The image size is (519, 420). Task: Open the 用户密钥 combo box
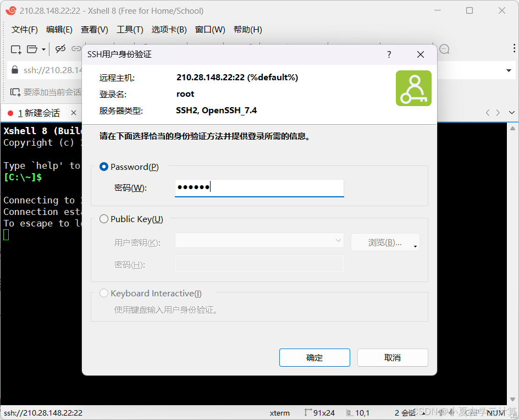coord(259,241)
